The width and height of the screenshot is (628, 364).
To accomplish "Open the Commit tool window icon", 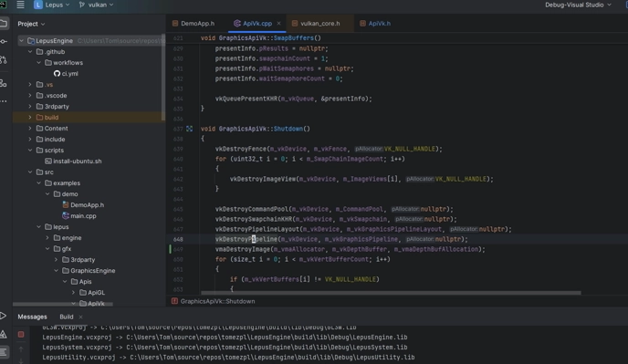I will tap(4, 41).
